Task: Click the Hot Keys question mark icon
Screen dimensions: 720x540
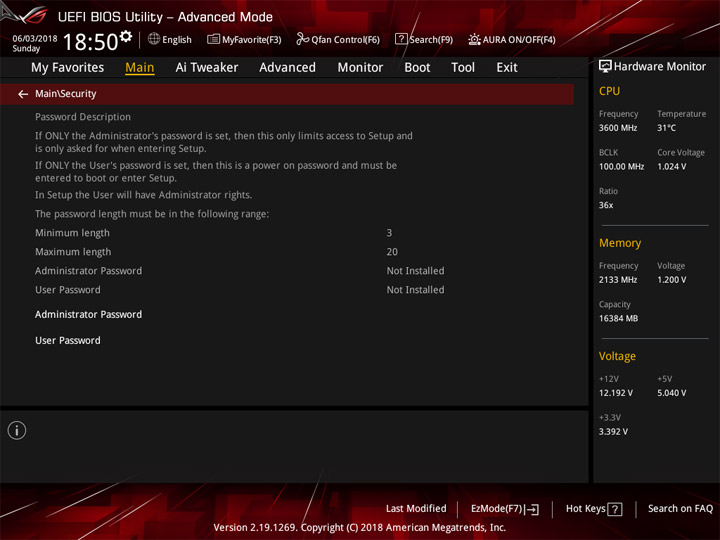Action: [615, 509]
